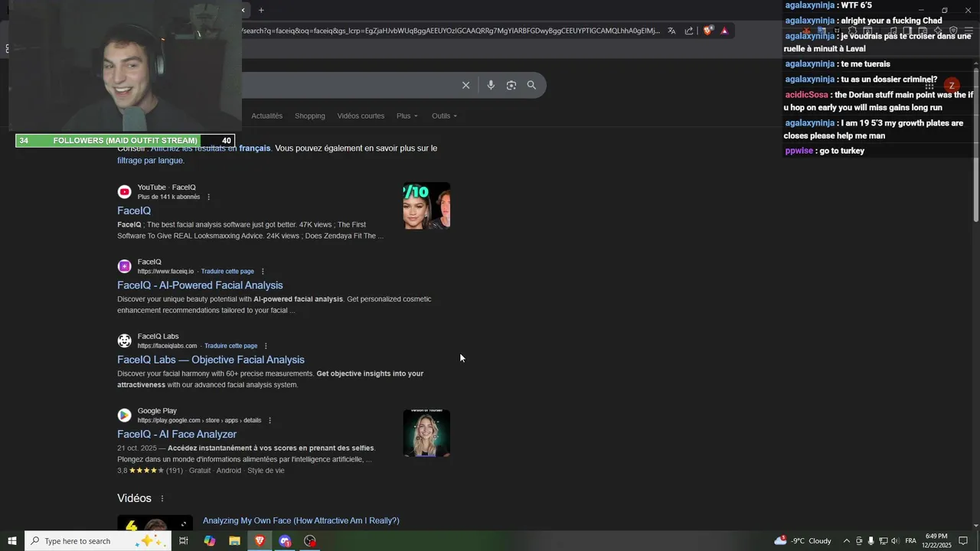Click YouTube favicon of FaceIQ result
The height and width of the screenshot is (551, 980).
[124, 192]
